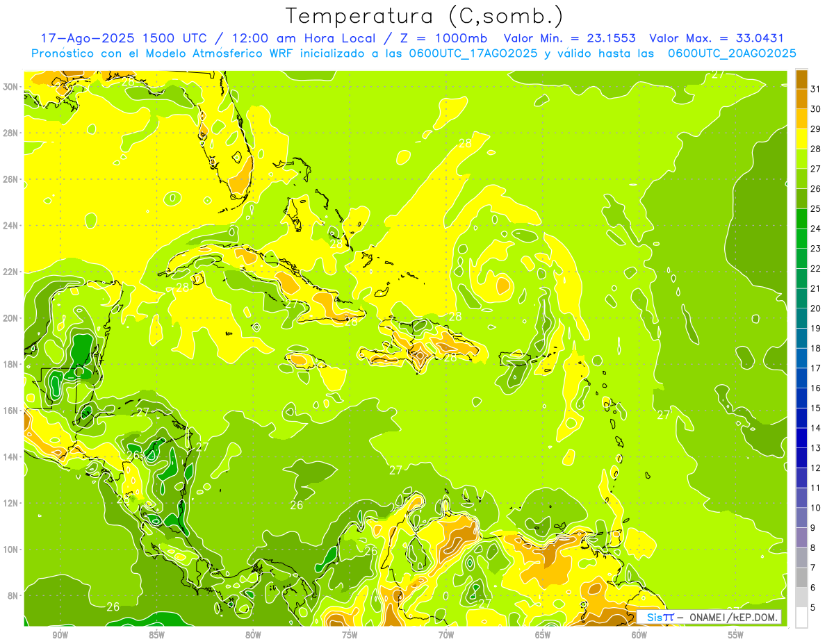Pick legend color between 25 and 26

pos(801,198)
